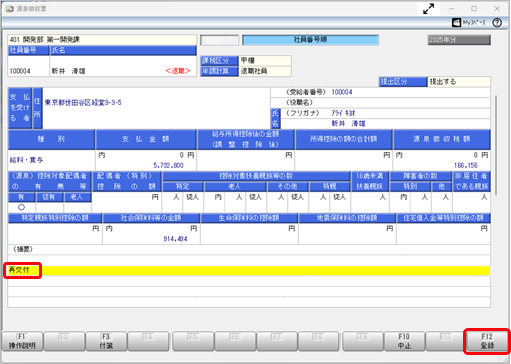Click the F10 中止 button
511x364 pixels.
click(404, 341)
